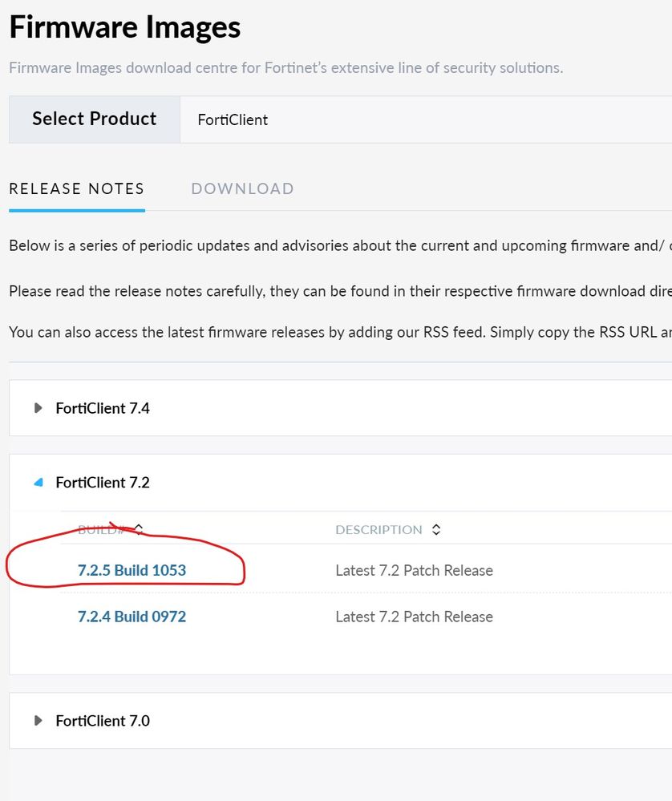Expand the FortiClient 7.0 arrow icon
This screenshot has width=672, height=801.
[x=38, y=721]
